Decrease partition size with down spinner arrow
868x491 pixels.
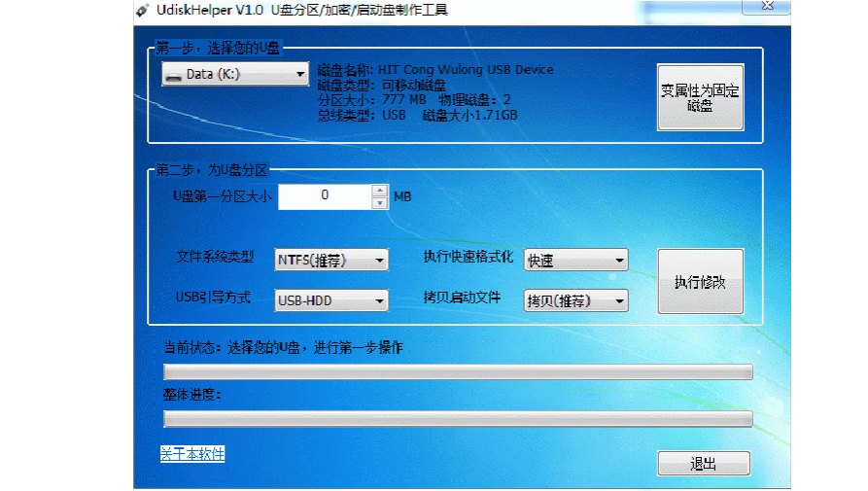(380, 203)
